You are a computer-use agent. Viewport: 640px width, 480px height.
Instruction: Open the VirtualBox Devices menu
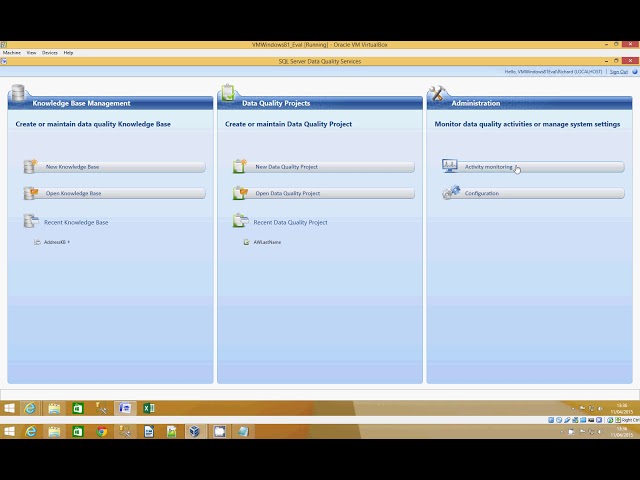[50, 53]
